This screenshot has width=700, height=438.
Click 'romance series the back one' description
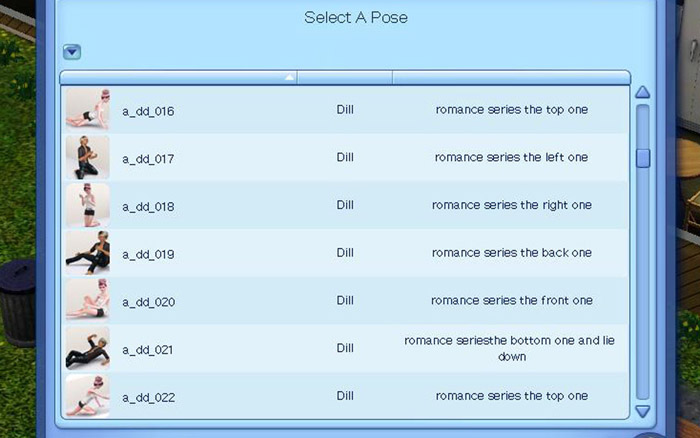click(512, 253)
